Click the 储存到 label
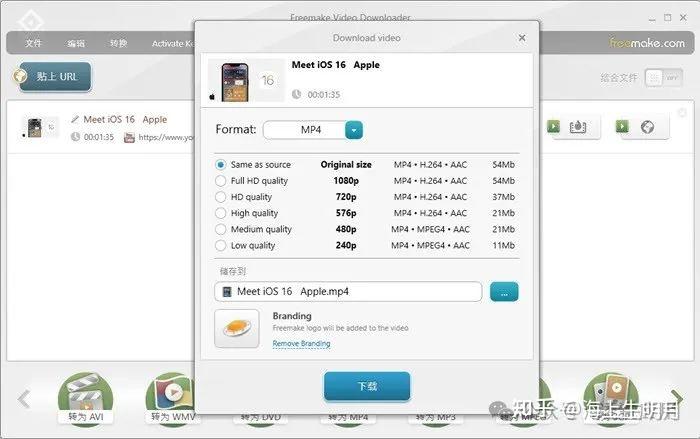 233,271
